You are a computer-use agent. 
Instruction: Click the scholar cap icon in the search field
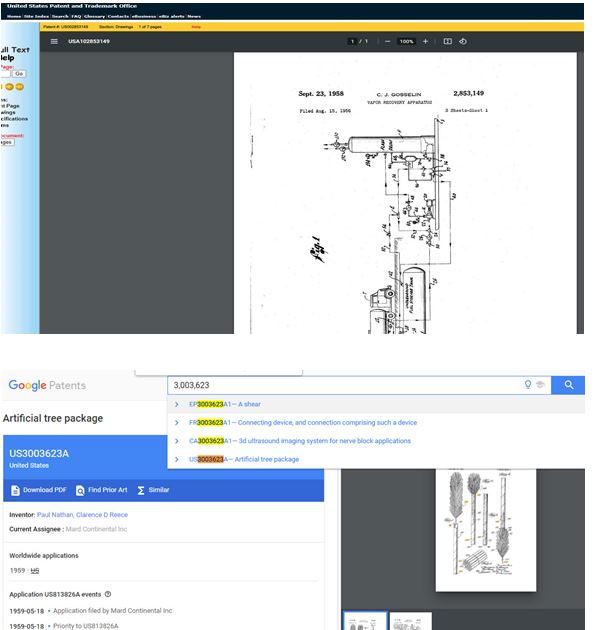pyautogui.click(x=540, y=385)
